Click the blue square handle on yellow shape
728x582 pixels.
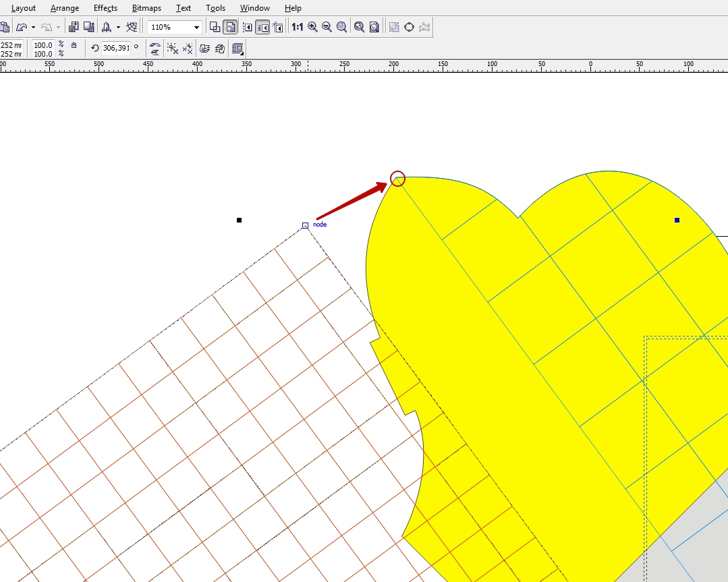pyautogui.click(x=677, y=220)
